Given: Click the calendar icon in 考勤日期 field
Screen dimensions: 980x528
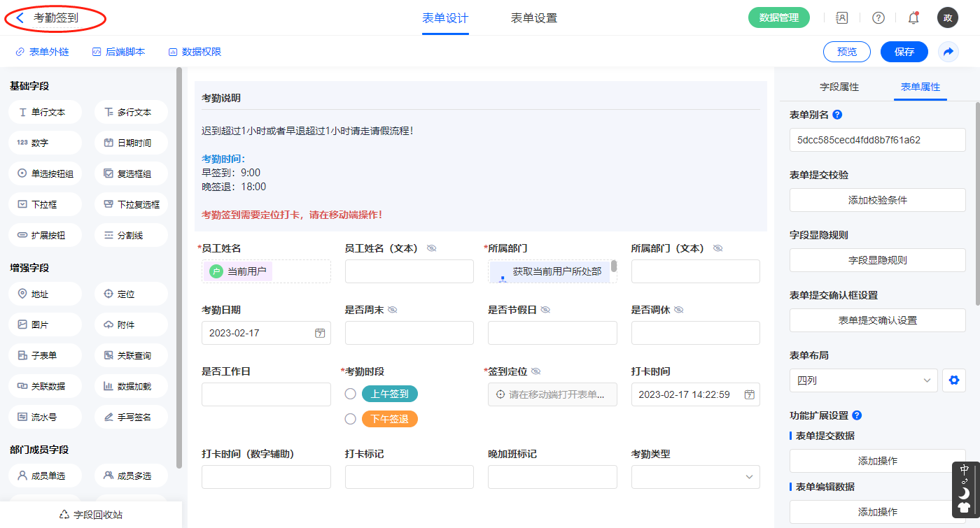Looking at the screenshot, I should click(x=320, y=333).
